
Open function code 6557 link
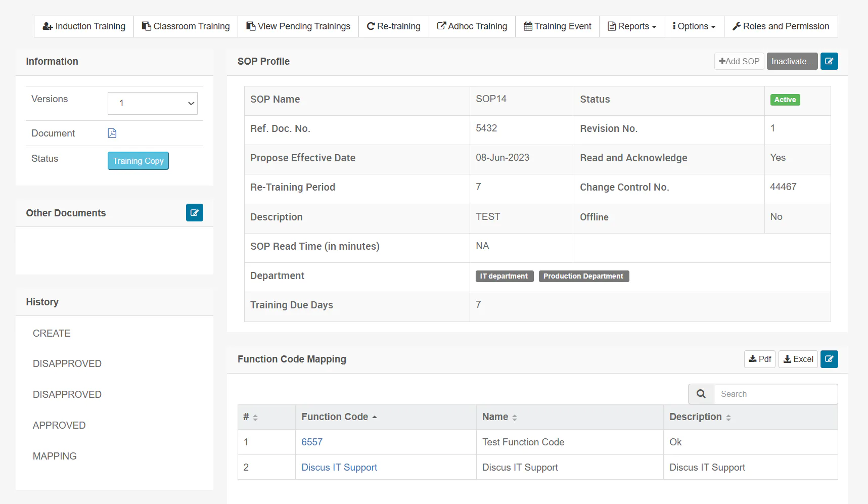click(312, 442)
